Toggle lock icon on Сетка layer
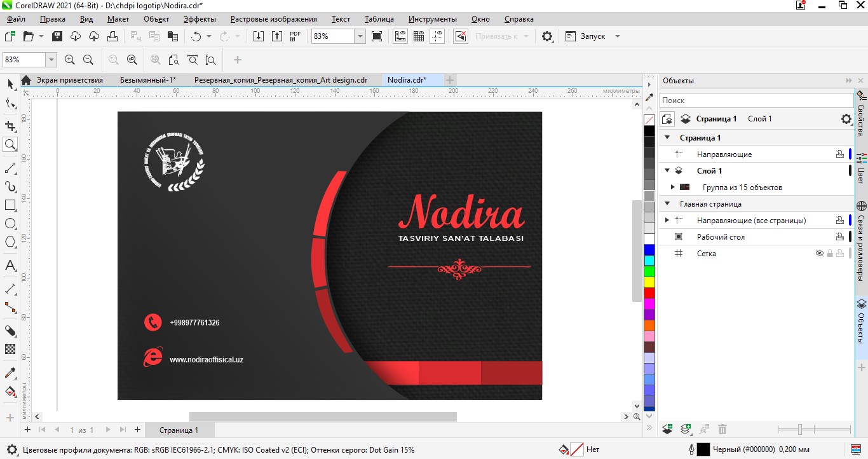868x459 pixels. pos(830,253)
